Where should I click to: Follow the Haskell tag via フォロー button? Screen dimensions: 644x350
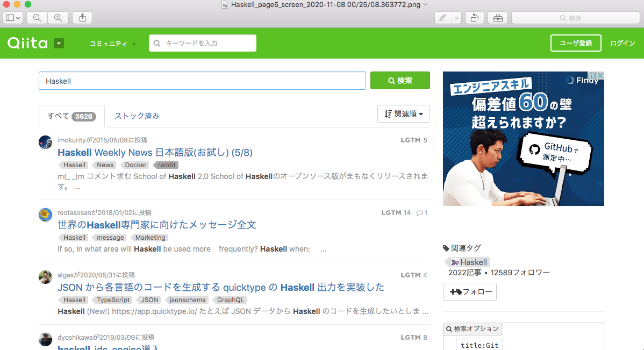[x=469, y=291]
